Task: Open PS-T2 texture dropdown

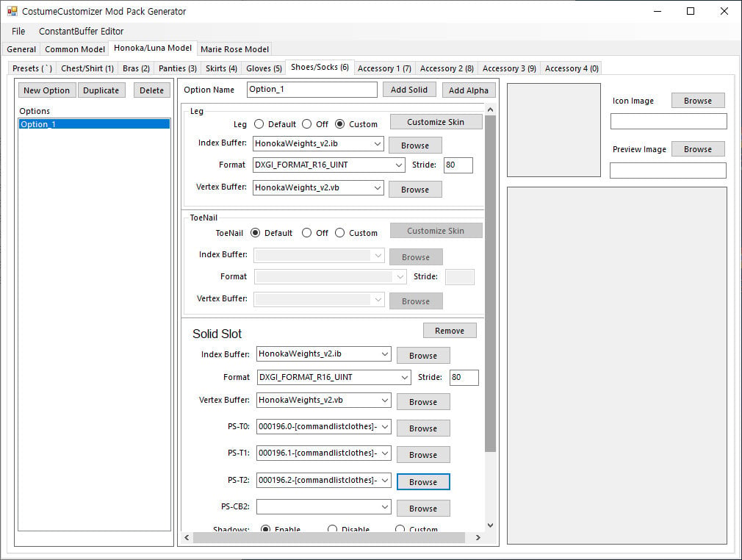Action: (x=385, y=480)
